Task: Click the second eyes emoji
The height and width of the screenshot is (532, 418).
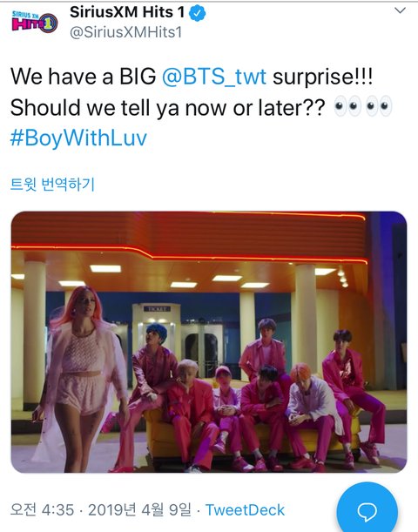Action: (x=379, y=106)
